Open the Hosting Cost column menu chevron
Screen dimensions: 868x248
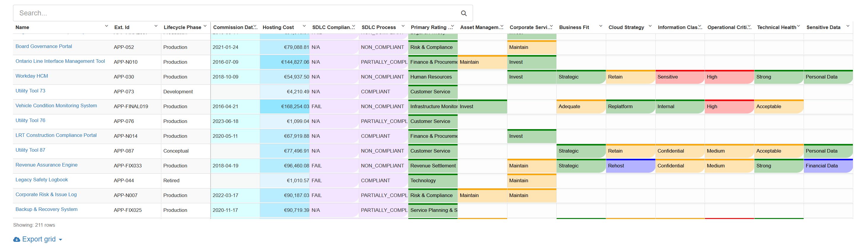(304, 26)
